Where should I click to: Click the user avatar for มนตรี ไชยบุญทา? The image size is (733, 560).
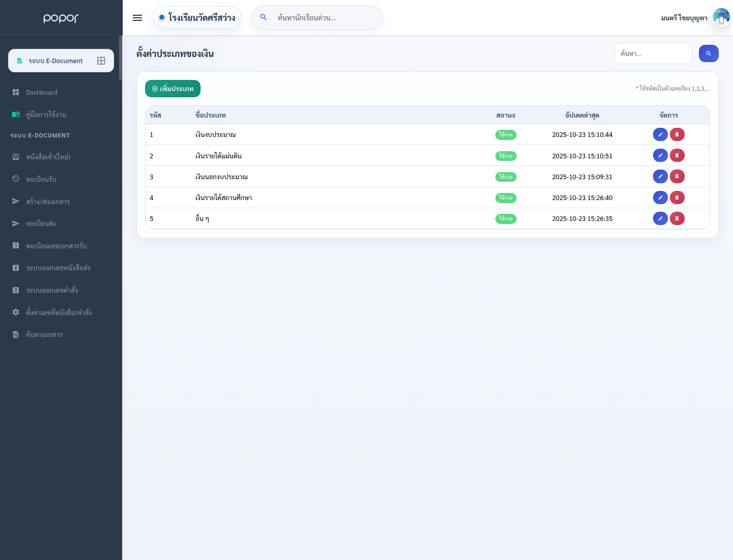tap(721, 17)
